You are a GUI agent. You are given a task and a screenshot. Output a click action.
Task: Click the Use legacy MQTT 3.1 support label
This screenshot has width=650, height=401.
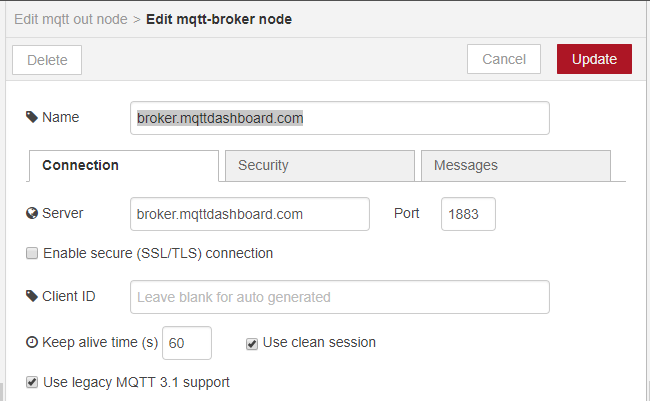pos(136,382)
